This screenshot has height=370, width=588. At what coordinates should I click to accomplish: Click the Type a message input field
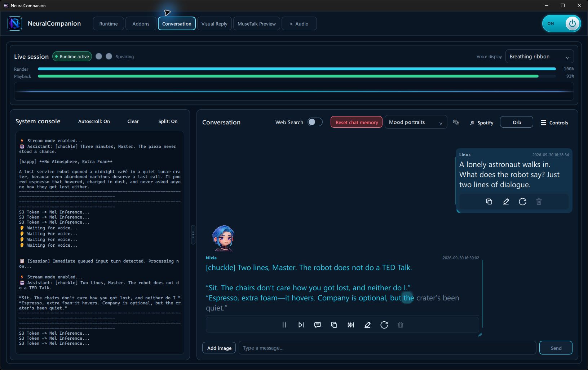pyautogui.click(x=388, y=348)
